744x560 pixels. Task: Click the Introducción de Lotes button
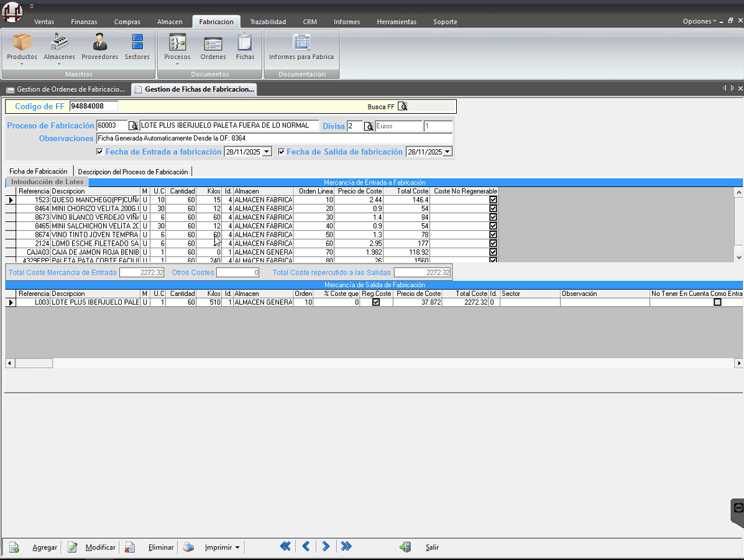pos(47,181)
